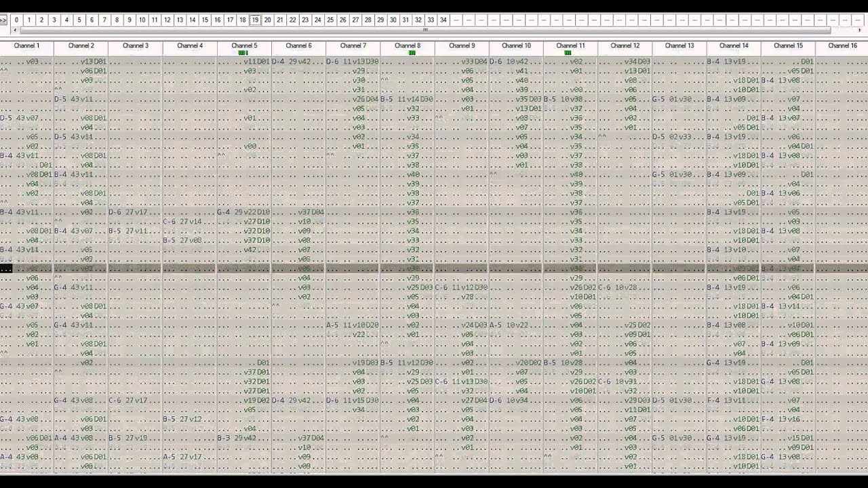The height and width of the screenshot is (488, 868).
Task: Click the horizontal order list scrollbar thumb
Action: [425, 30]
